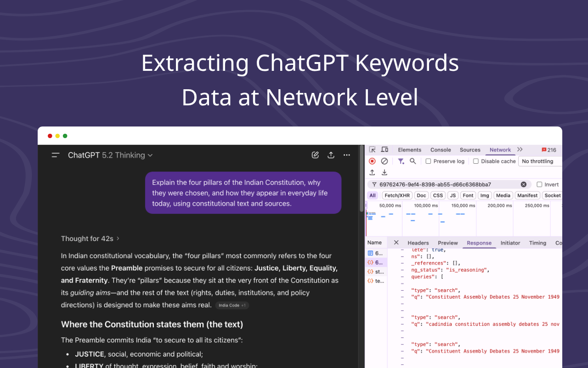This screenshot has height=368, width=588.
Task: Click the network filter text field
Action: [x=449, y=184]
